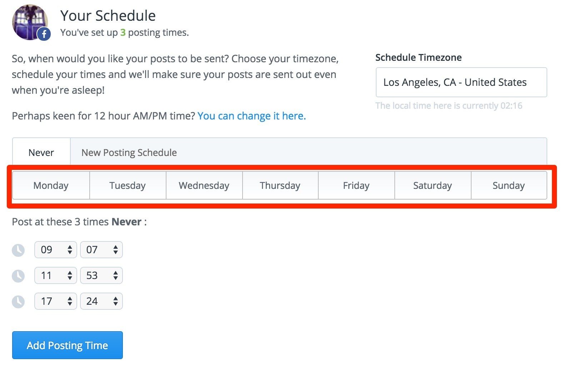Select Sunday in the day selector
588x377 pixels.
(x=509, y=185)
